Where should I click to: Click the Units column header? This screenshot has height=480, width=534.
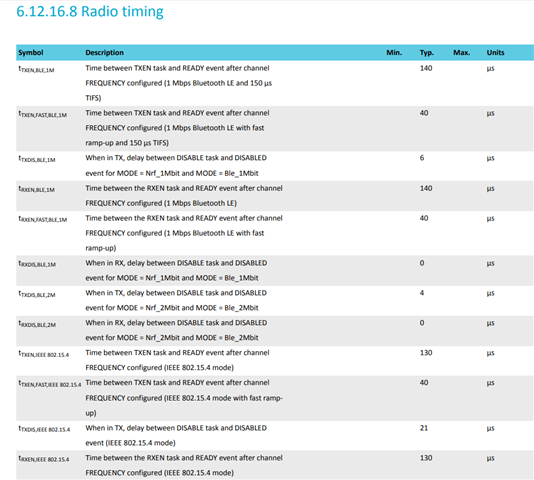(495, 52)
